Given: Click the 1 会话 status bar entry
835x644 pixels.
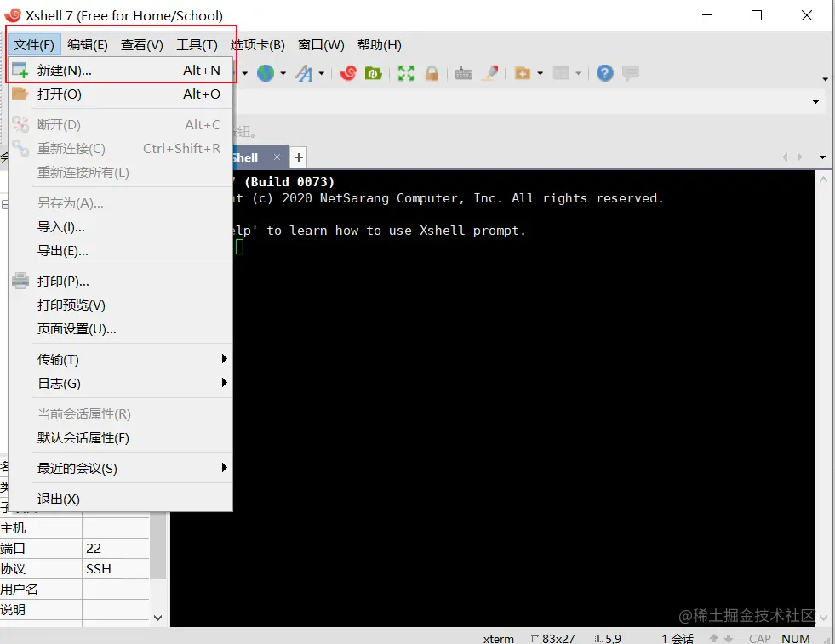Looking at the screenshot, I should [x=678, y=638].
